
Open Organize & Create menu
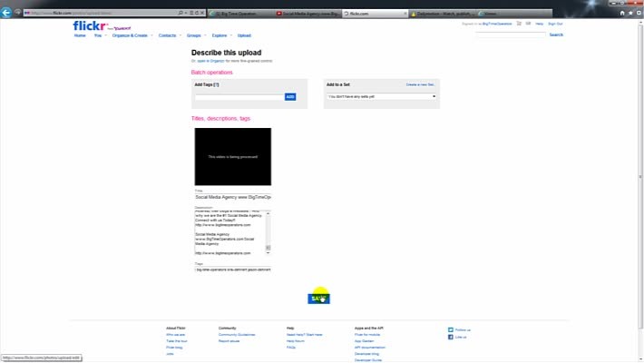tap(130, 35)
